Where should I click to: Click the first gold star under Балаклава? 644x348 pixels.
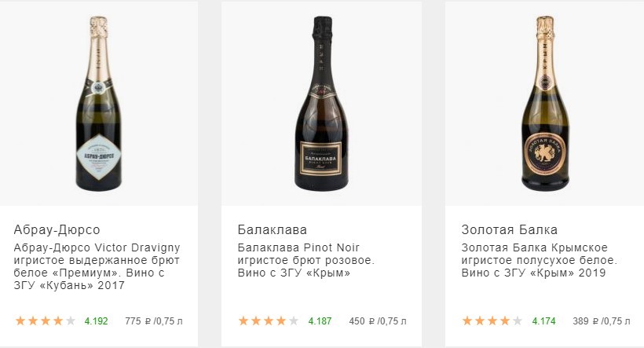coord(243,321)
